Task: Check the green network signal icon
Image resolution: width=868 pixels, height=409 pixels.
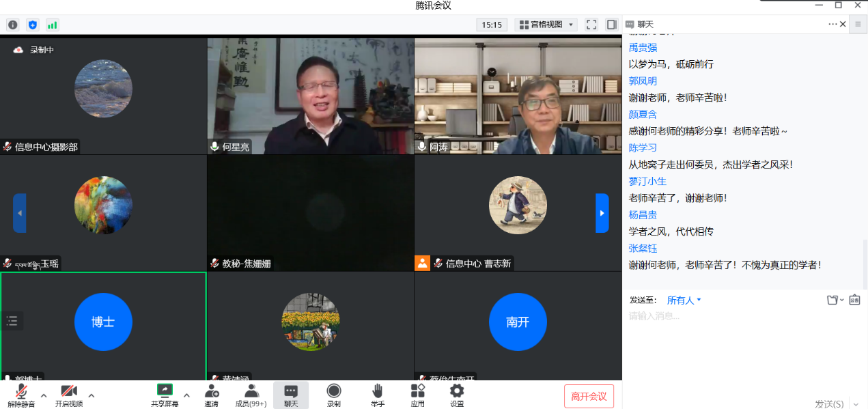Action: [52, 25]
